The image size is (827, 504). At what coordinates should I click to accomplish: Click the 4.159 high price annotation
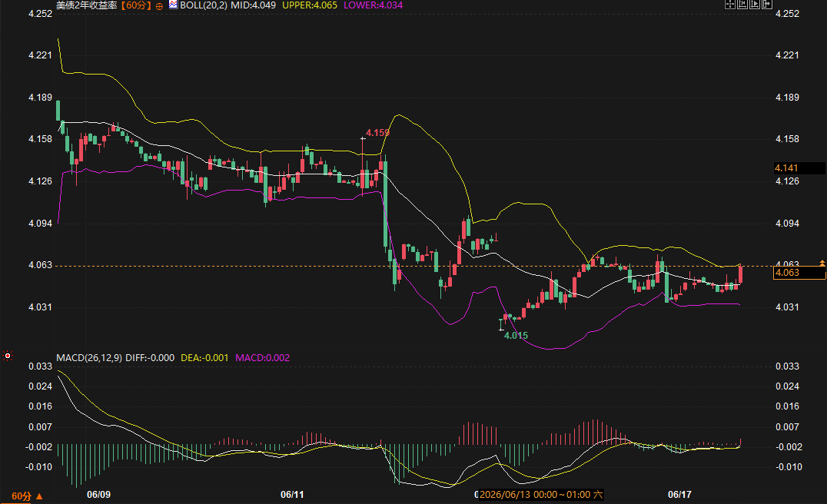point(377,133)
